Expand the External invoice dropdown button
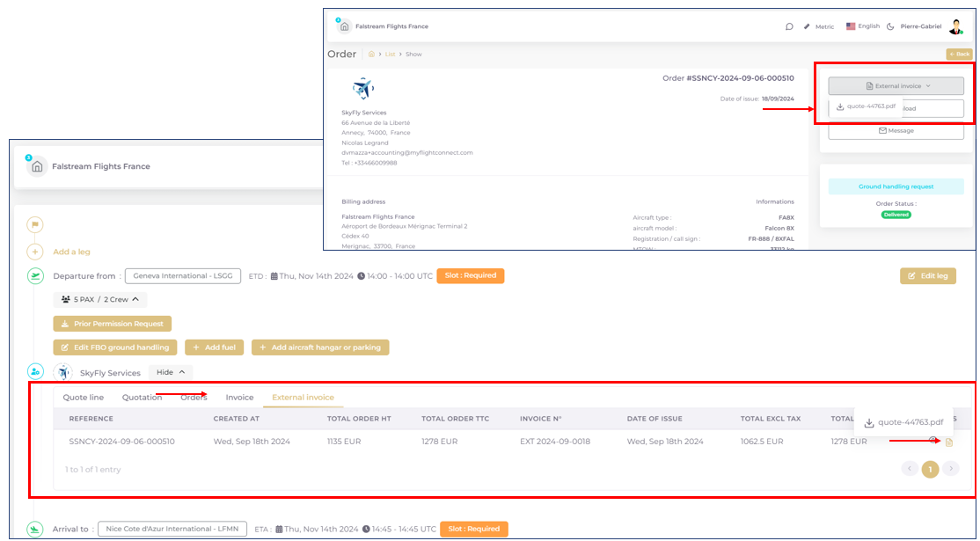 tap(896, 86)
